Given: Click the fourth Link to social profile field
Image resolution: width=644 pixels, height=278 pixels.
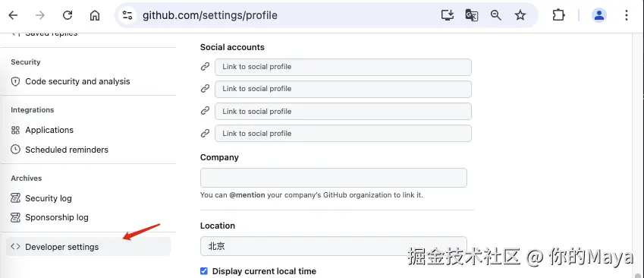Looking at the screenshot, I should 343,134.
